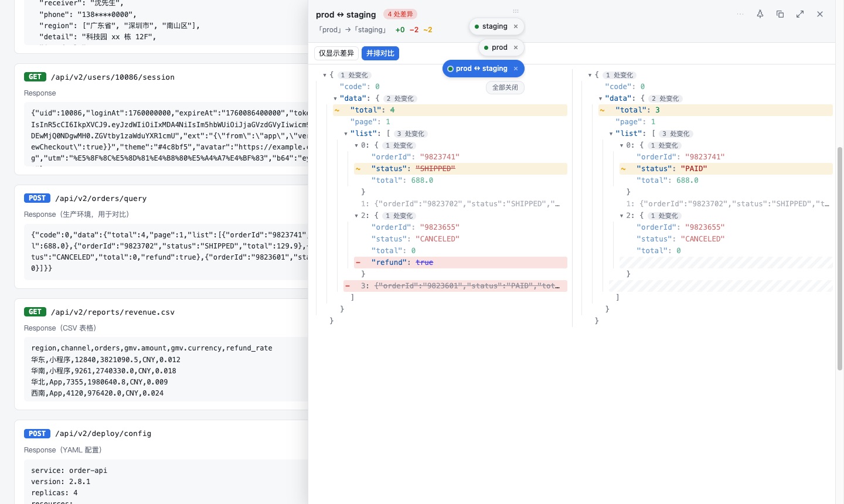Click the POST badge for /api/v2/deploy/config
This screenshot has height=504, width=844.
click(x=37, y=434)
